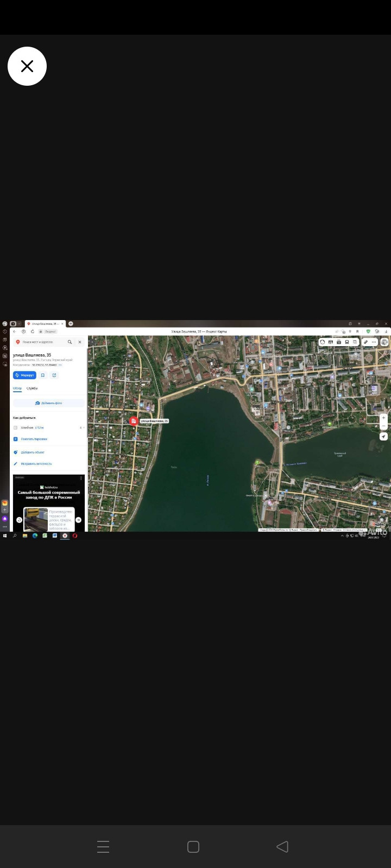391x868 pixels.
Task: Select the Швейная bus stop row
Action: coord(49,427)
